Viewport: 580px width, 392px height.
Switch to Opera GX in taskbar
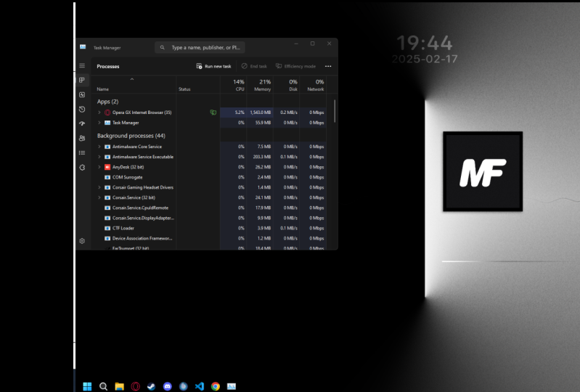[x=136, y=386]
